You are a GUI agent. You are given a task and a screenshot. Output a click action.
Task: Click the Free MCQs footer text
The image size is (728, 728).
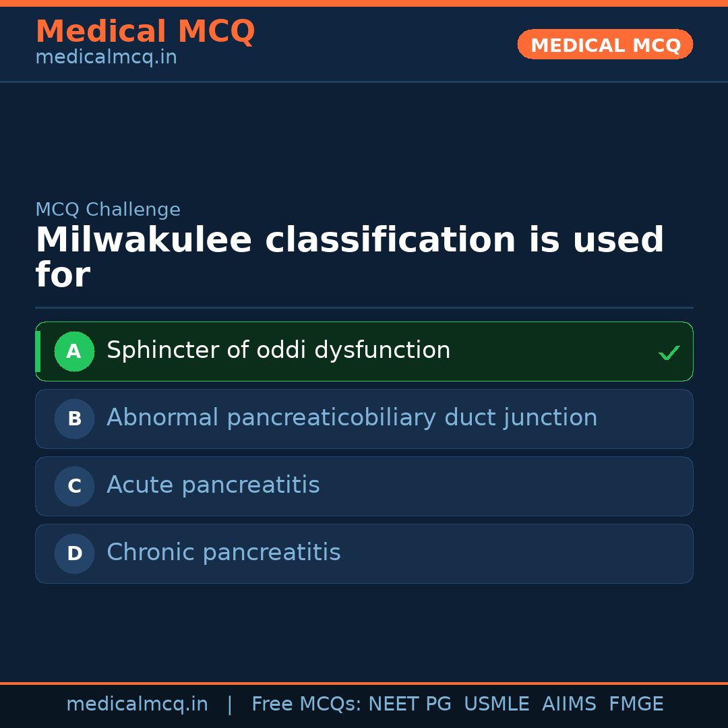(306, 704)
